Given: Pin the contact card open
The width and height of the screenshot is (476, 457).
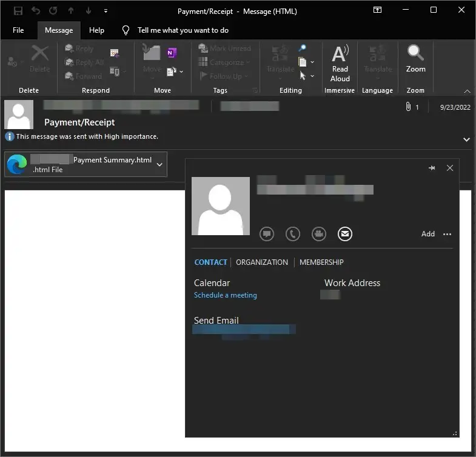Looking at the screenshot, I should click(432, 168).
